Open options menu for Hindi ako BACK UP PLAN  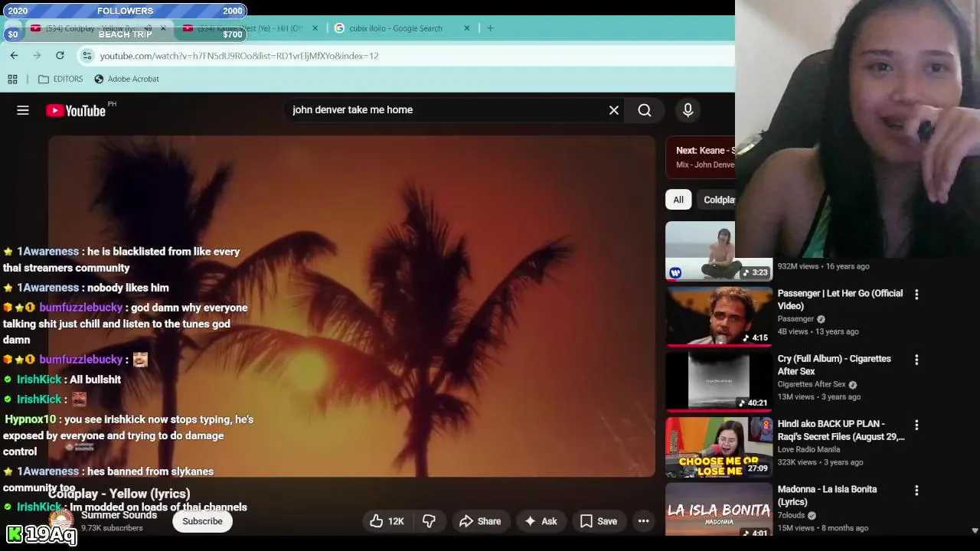click(x=916, y=425)
